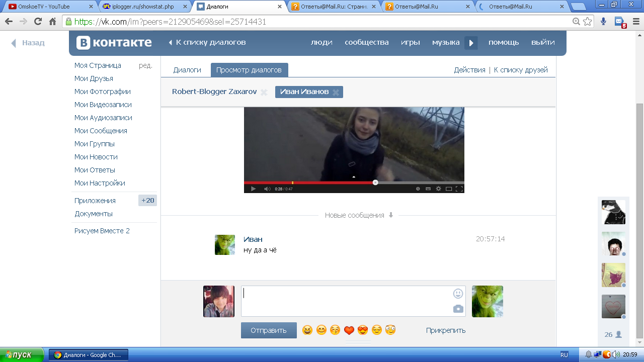Screen dimensions: 644x362
Task: Insert the smiling blush emoji
Action: click(321, 330)
